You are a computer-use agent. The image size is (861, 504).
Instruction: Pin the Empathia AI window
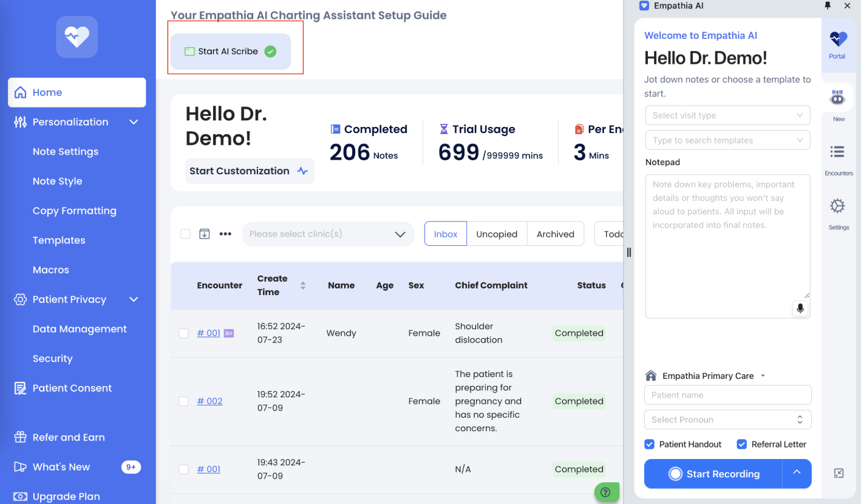click(827, 5)
